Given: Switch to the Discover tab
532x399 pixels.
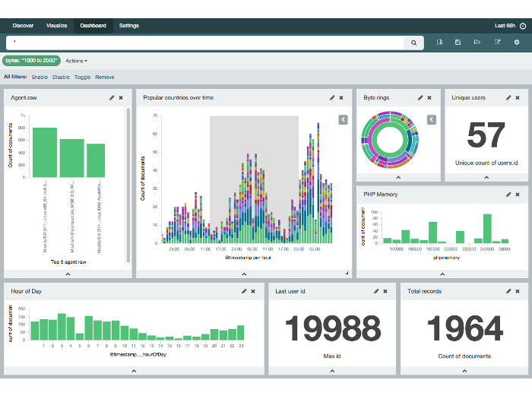Looking at the screenshot, I should click(23, 26).
